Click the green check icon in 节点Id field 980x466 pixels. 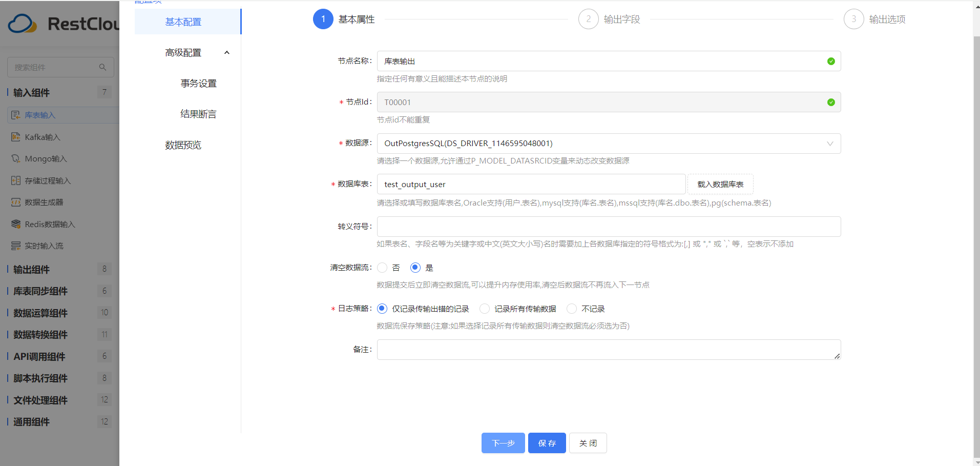pyautogui.click(x=831, y=102)
